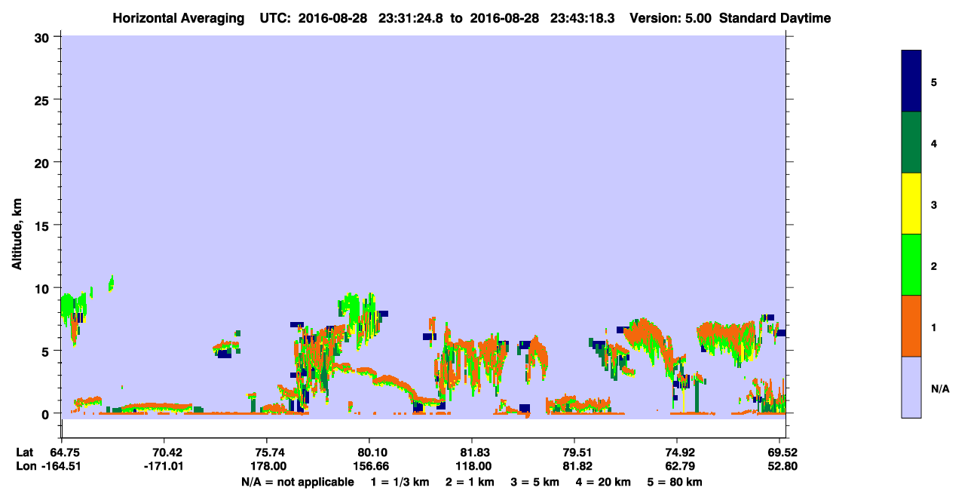The width and height of the screenshot is (980, 503).
Task: Click the longitude value -164.51
Action: point(62,466)
